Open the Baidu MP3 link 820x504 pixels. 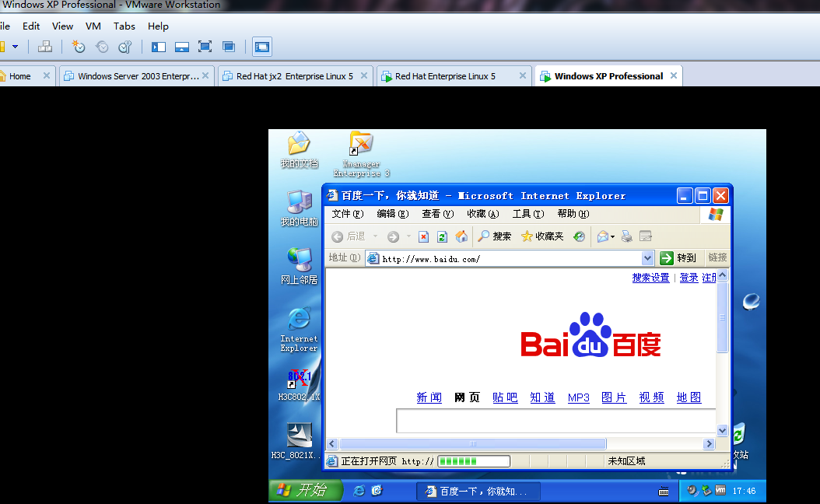578,397
